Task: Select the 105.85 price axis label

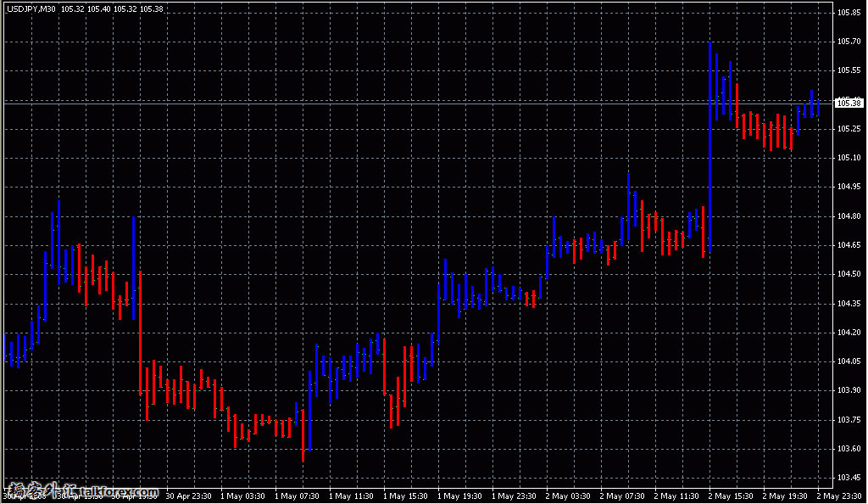Action: pyautogui.click(x=849, y=12)
